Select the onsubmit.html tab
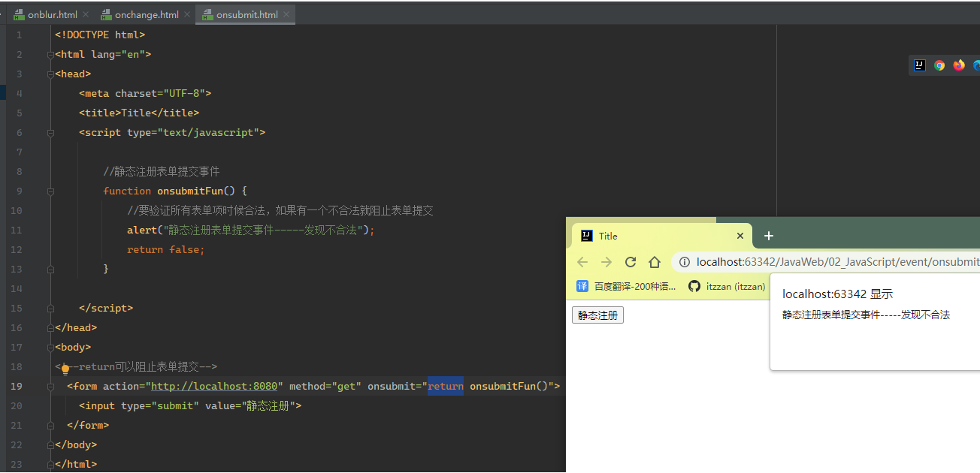 [x=247, y=15]
